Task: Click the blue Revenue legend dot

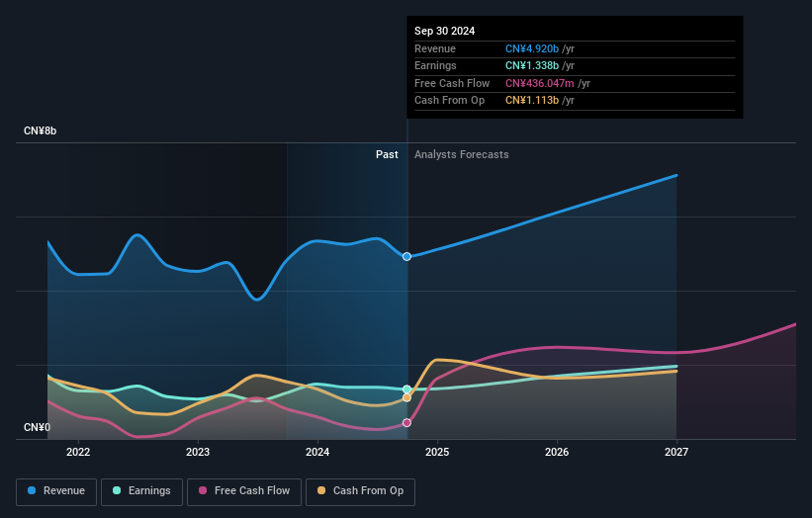Action: point(32,490)
